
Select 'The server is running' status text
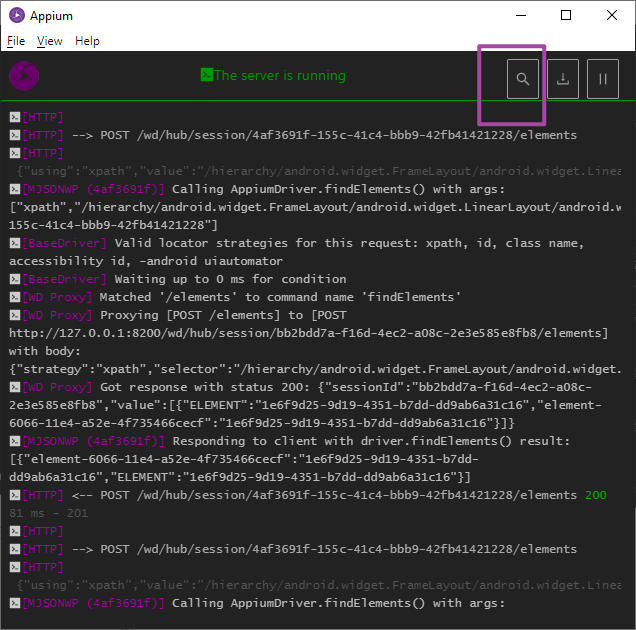[280, 75]
